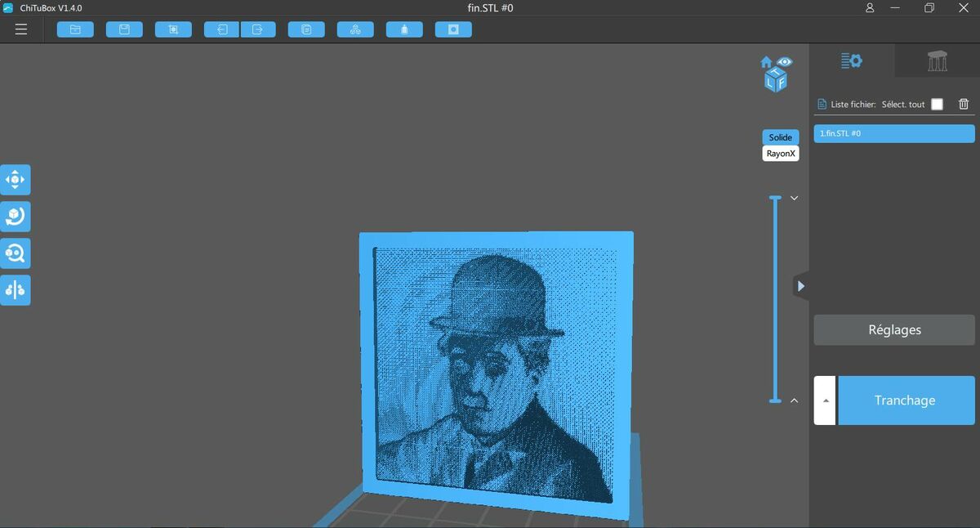
Task: Open the supports pillars tab
Action: pos(938,60)
